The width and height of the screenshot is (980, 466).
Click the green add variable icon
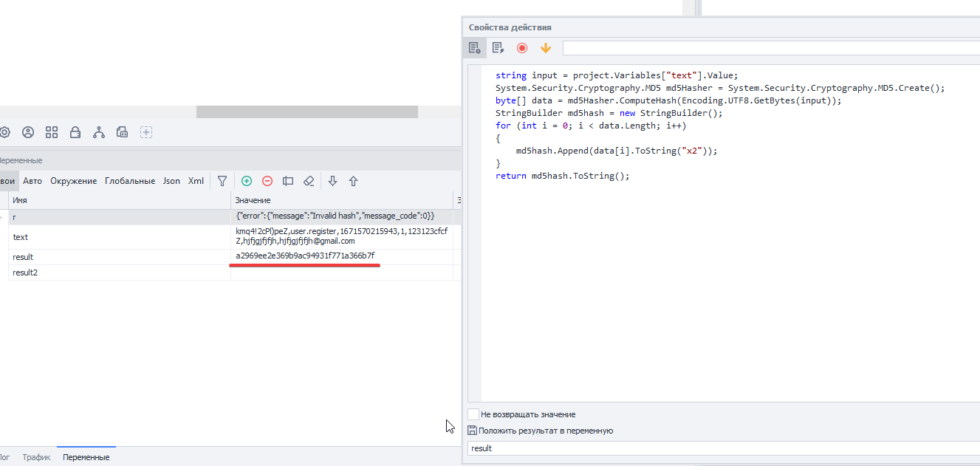(247, 181)
